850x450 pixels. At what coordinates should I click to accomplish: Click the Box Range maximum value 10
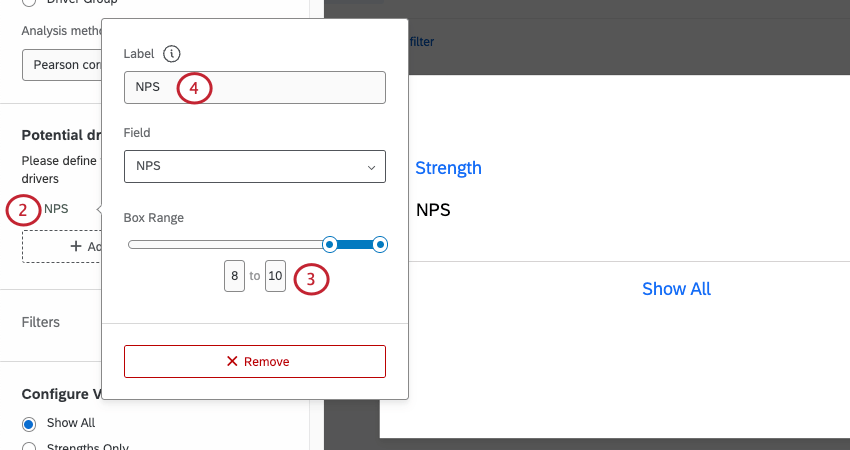(x=275, y=275)
